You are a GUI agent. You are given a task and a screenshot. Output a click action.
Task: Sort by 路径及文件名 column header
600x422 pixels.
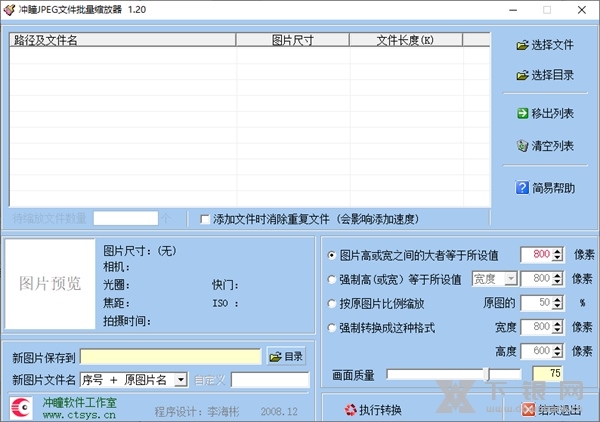click(122, 40)
